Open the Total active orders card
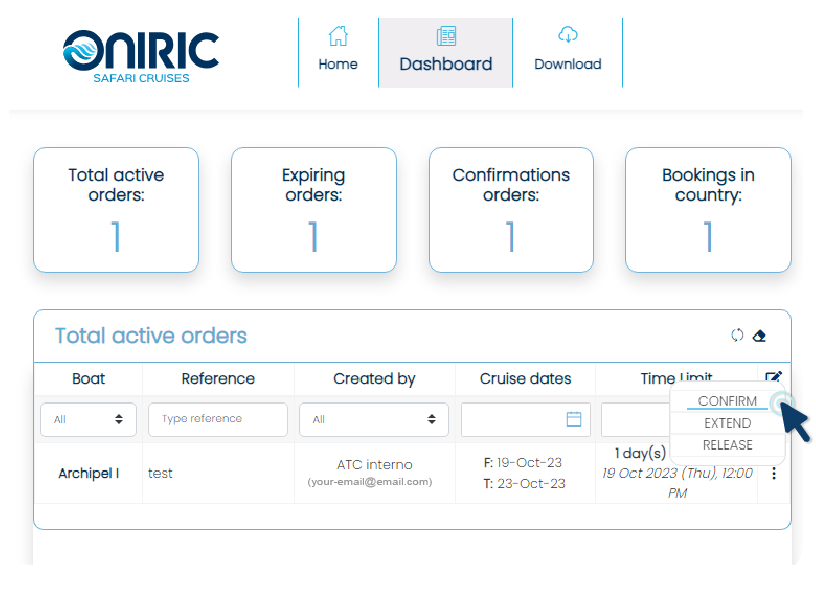 click(x=116, y=210)
